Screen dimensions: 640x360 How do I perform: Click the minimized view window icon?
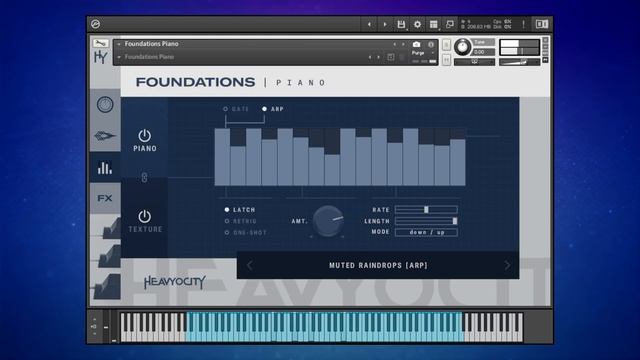pyautogui.click(x=450, y=24)
